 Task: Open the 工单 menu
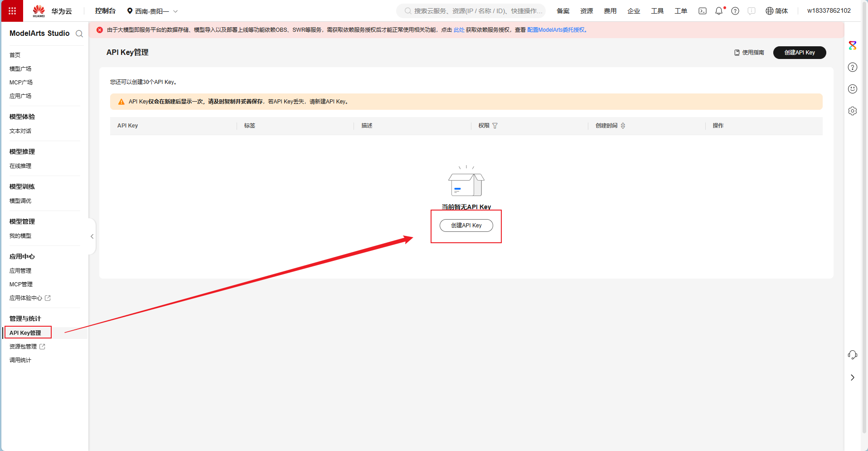(681, 11)
